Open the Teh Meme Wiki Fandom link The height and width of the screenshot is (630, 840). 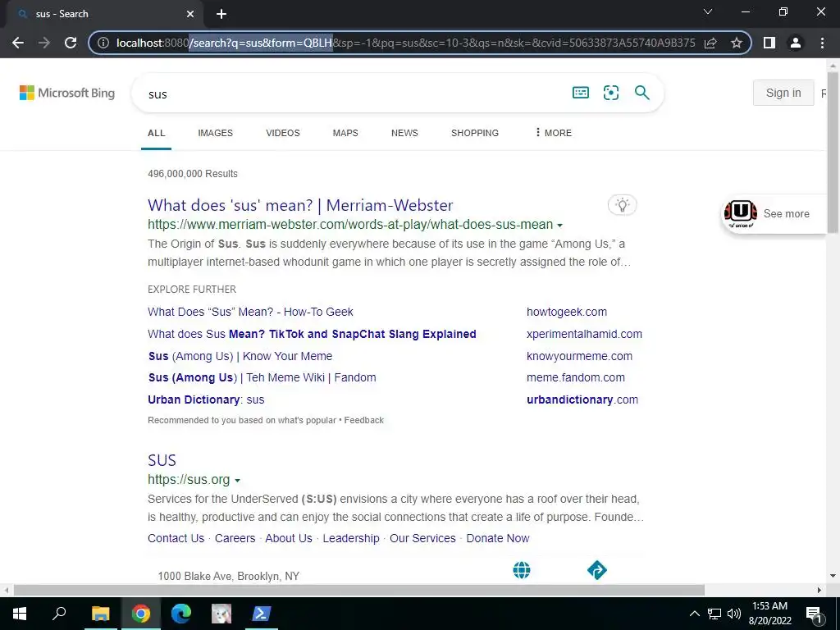[x=262, y=377]
